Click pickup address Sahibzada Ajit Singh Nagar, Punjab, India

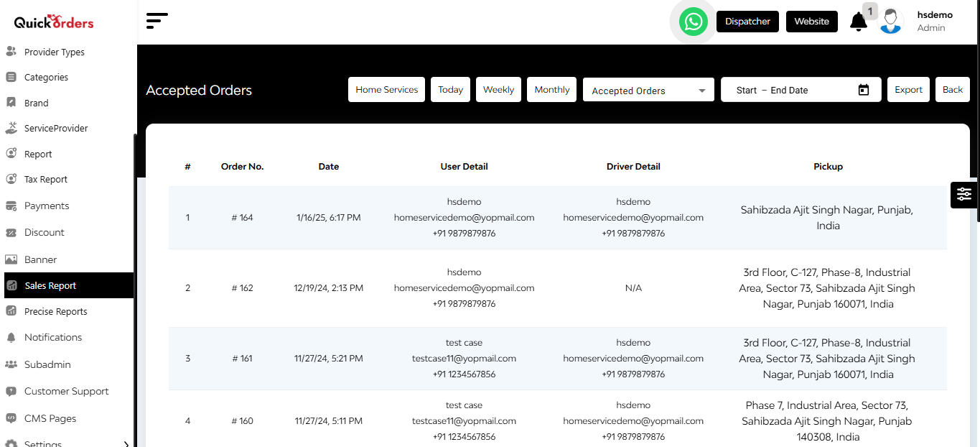(828, 218)
